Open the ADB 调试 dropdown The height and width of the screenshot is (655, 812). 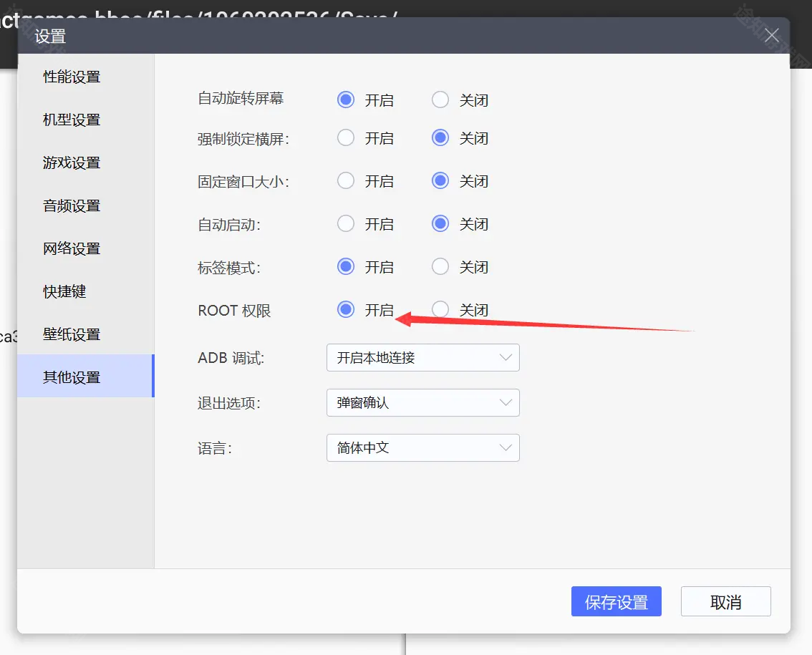(x=422, y=358)
